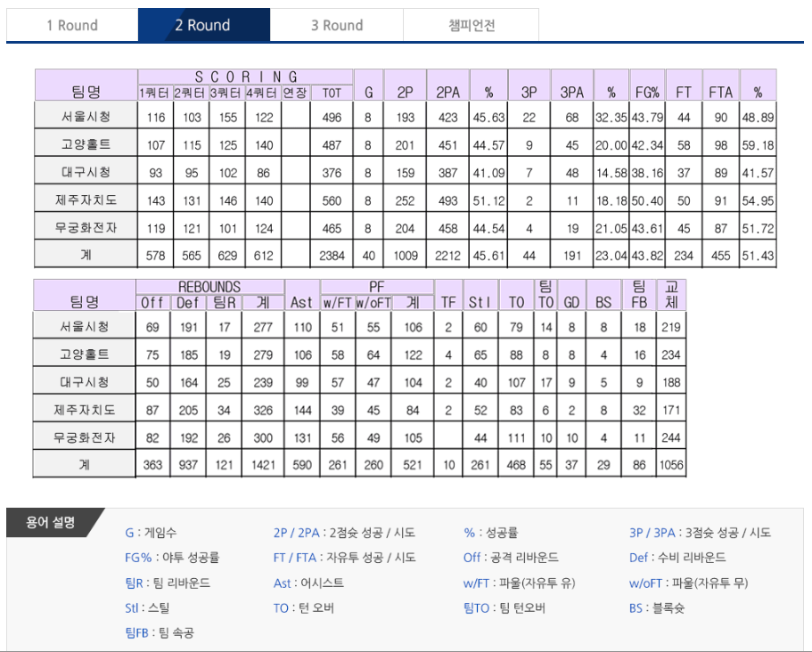This screenshot has width=812, height=652.
Task: Click rebound total 1421 in 계 row
Action: click(x=263, y=465)
